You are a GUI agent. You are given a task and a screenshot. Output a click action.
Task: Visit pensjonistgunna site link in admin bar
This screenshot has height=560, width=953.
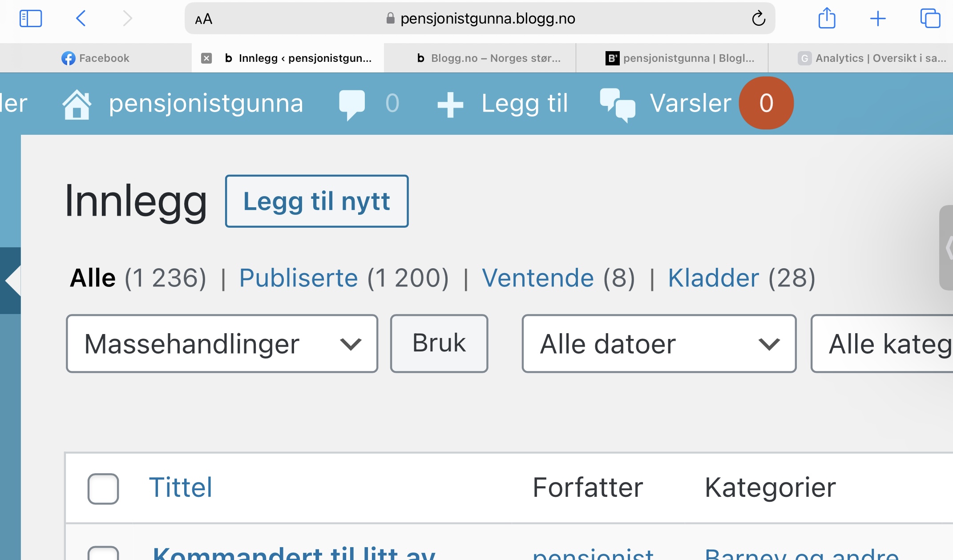206,104
